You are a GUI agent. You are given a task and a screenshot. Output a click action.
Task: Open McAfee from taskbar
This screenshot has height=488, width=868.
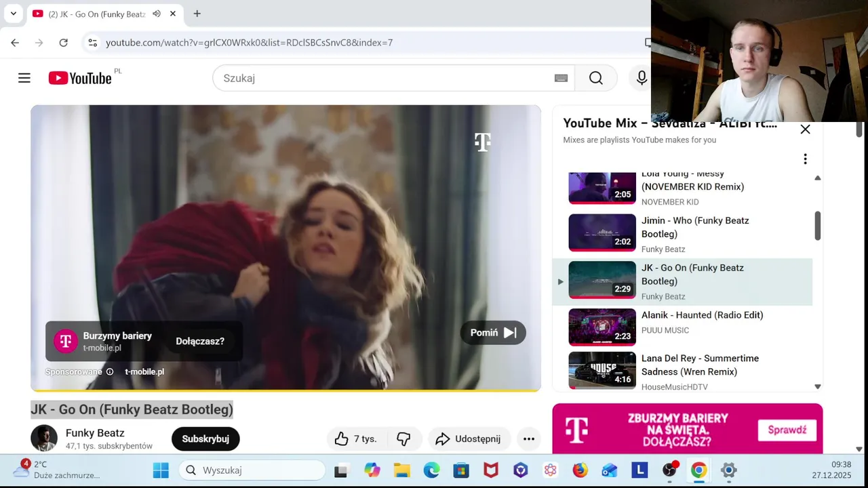pos(491,470)
